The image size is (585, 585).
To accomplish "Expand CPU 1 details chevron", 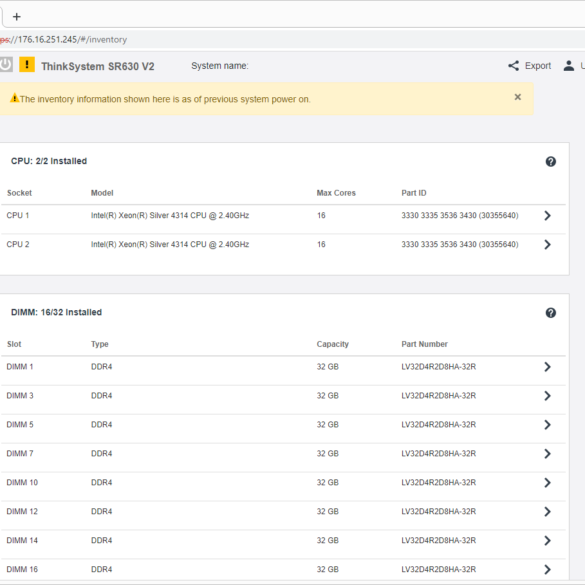I will pyautogui.click(x=547, y=215).
